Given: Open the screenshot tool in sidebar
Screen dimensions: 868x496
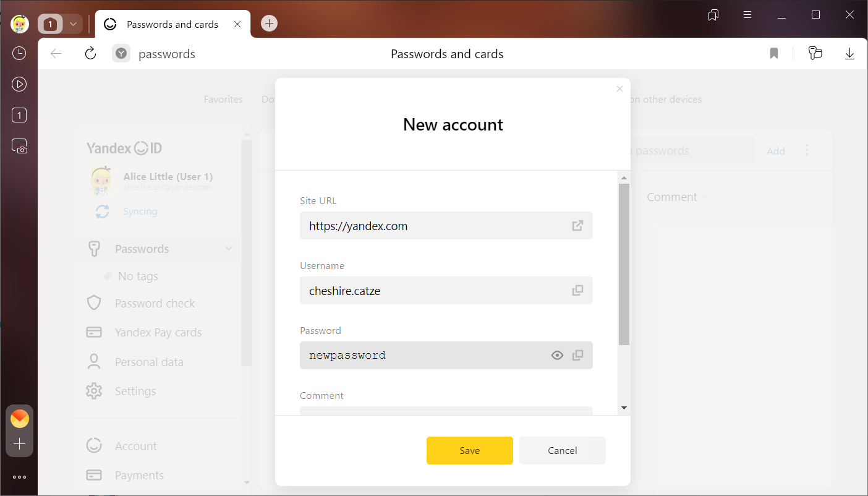Looking at the screenshot, I should pos(19,147).
